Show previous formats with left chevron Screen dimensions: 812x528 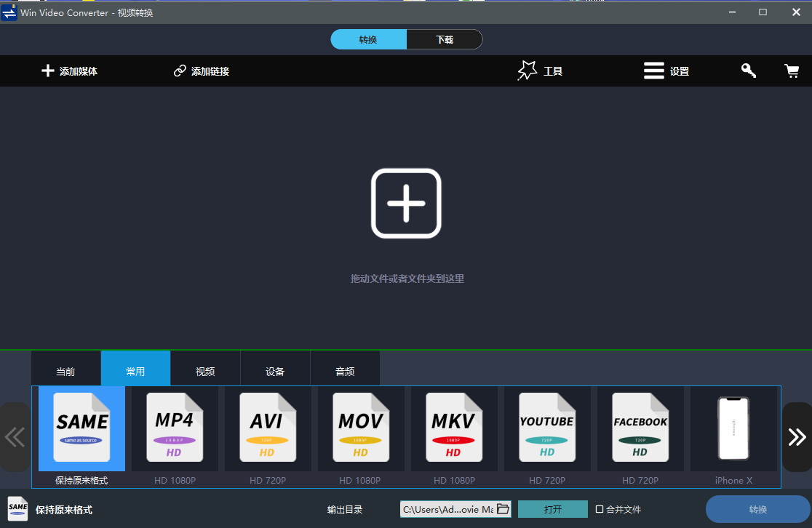coord(15,437)
